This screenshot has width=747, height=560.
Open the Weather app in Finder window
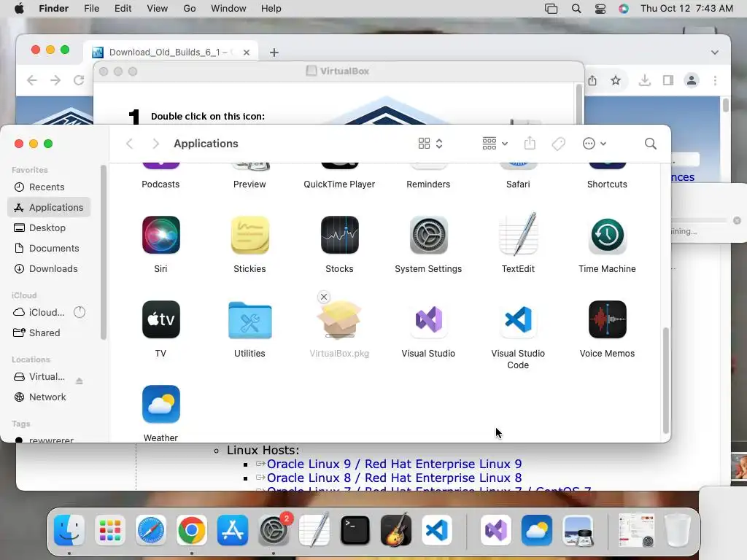point(160,404)
